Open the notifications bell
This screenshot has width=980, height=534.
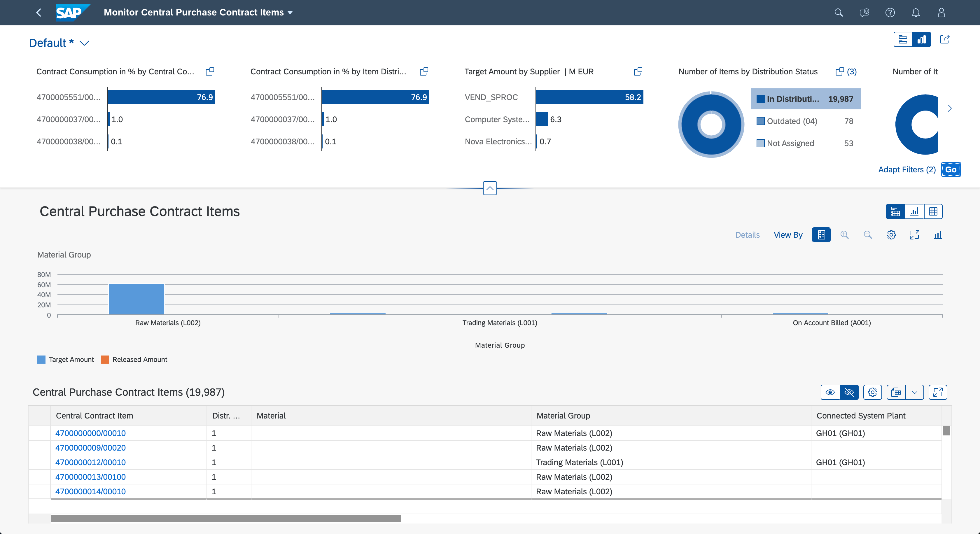tap(915, 13)
